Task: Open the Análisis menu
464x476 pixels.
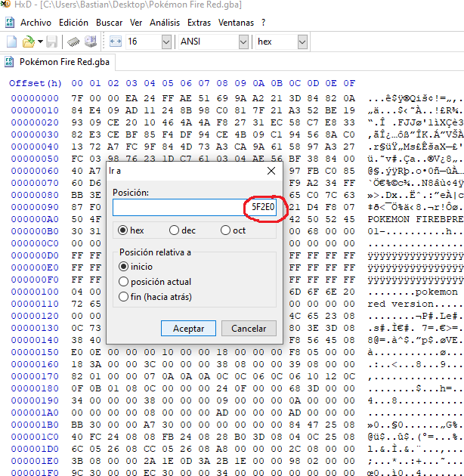Action: coord(165,23)
